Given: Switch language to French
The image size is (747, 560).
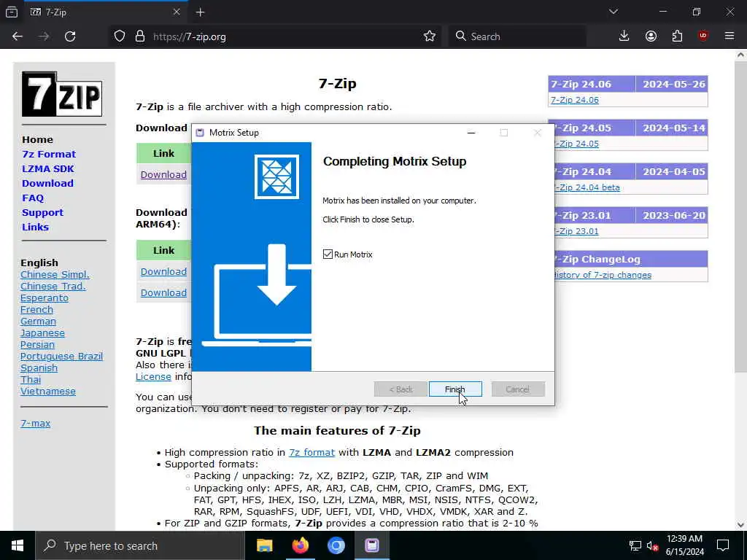Looking at the screenshot, I should point(36,309).
